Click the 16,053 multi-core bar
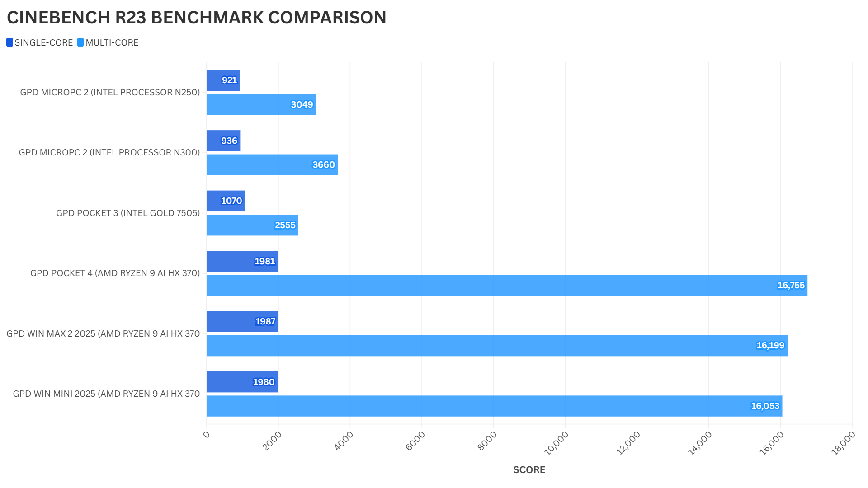The height and width of the screenshot is (488, 868). (494, 406)
